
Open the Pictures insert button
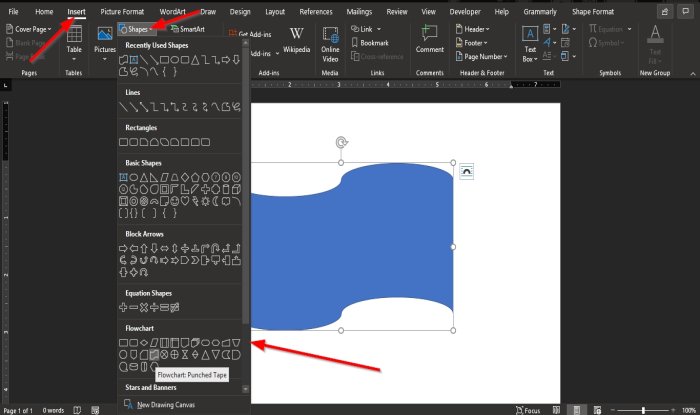(104, 45)
